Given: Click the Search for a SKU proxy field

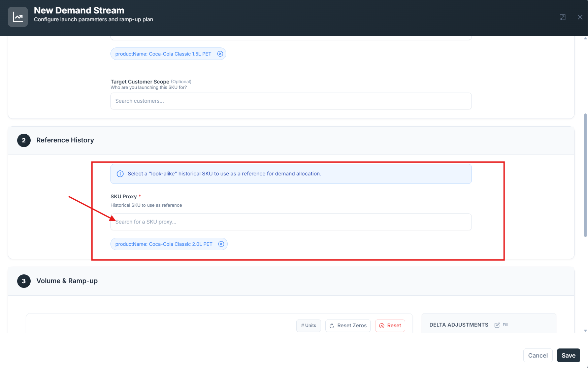Looking at the screenshot, I should [291, 222].
